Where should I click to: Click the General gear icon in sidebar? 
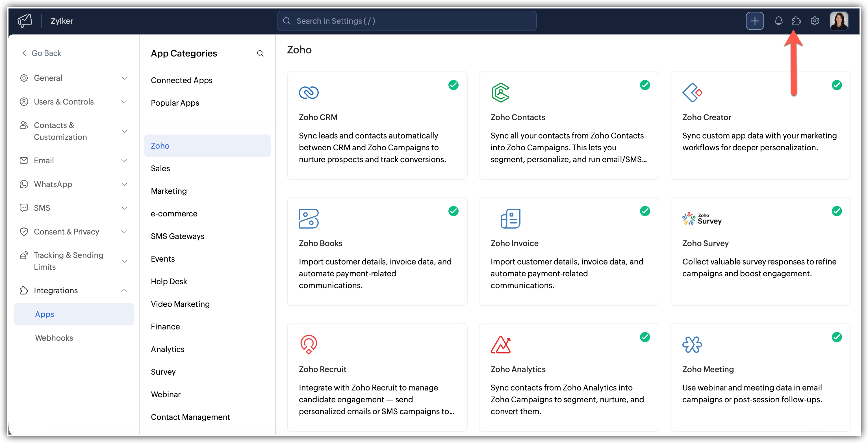click(x=24, y=78)
